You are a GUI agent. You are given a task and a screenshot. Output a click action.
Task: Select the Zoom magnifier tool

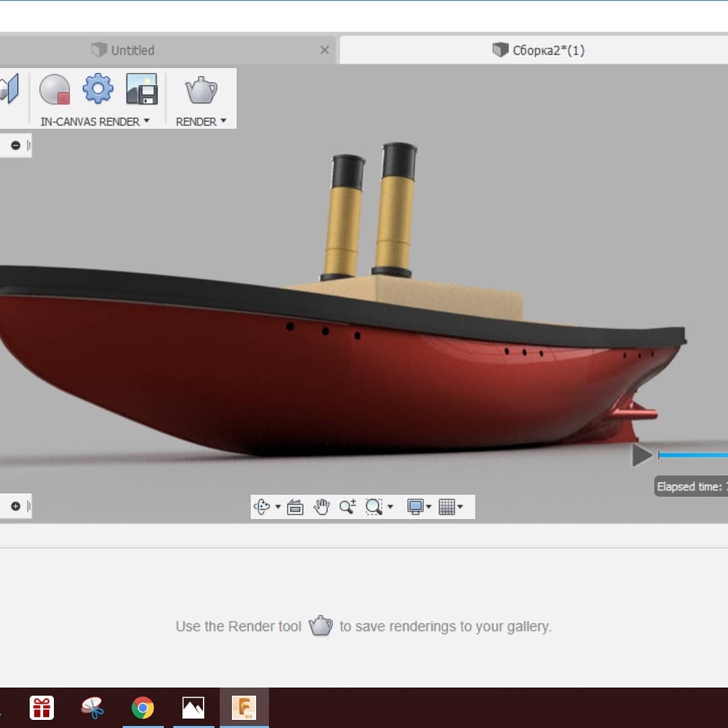click(x=347, y=507)
